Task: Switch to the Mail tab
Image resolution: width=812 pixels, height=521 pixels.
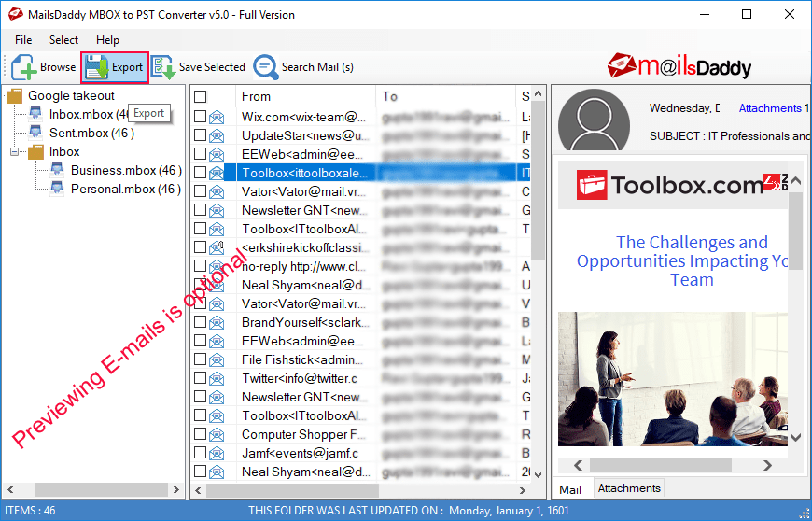Action: pyautogui.click(x=570, y=489)
